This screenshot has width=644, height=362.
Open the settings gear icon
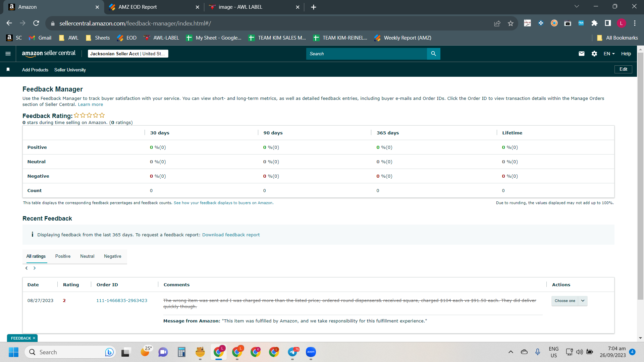point(594,54)
